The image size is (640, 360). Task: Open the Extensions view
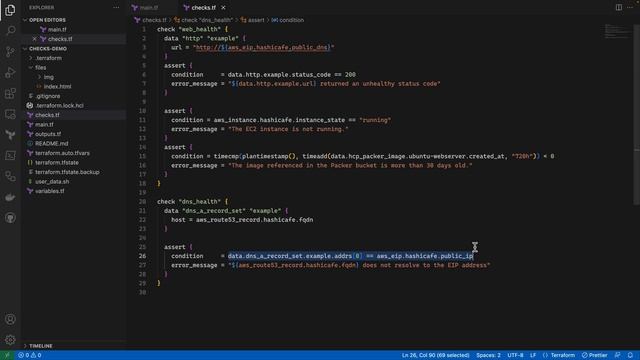[10, 93]
